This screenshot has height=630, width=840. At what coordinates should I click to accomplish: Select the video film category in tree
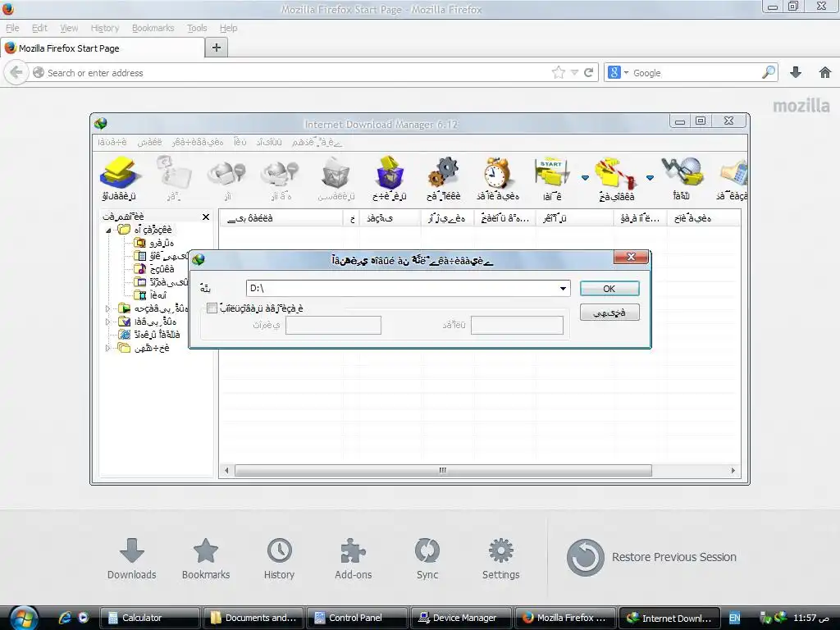pyautogui.click(x=151, y=295)
